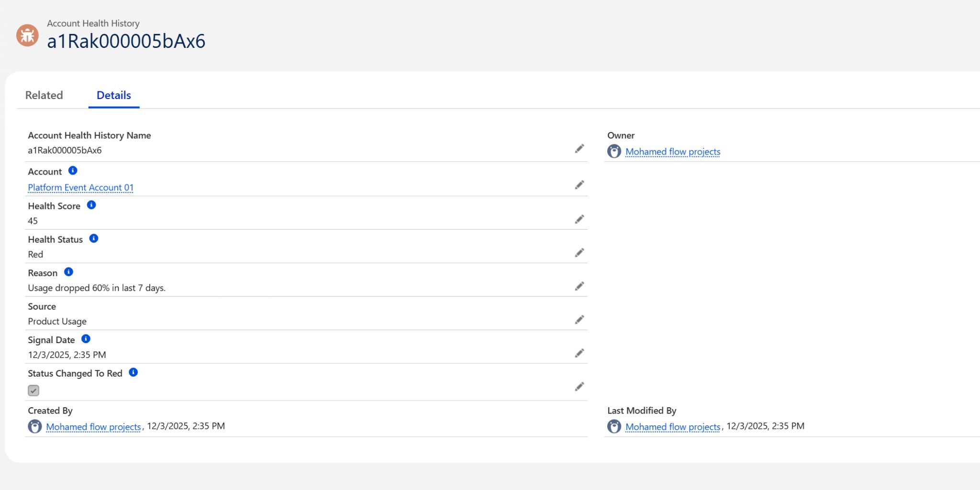
Task: Show help info for Account field
Action: coord(73,170)
